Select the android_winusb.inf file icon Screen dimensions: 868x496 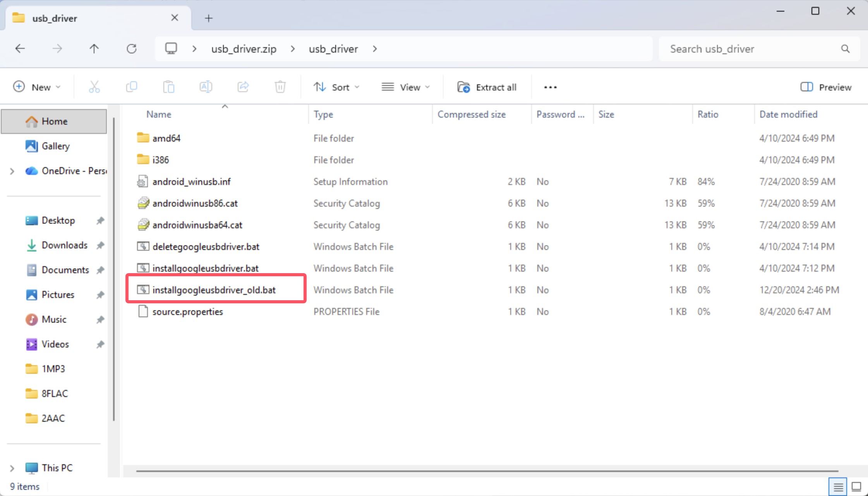click(x=143, y=181)
